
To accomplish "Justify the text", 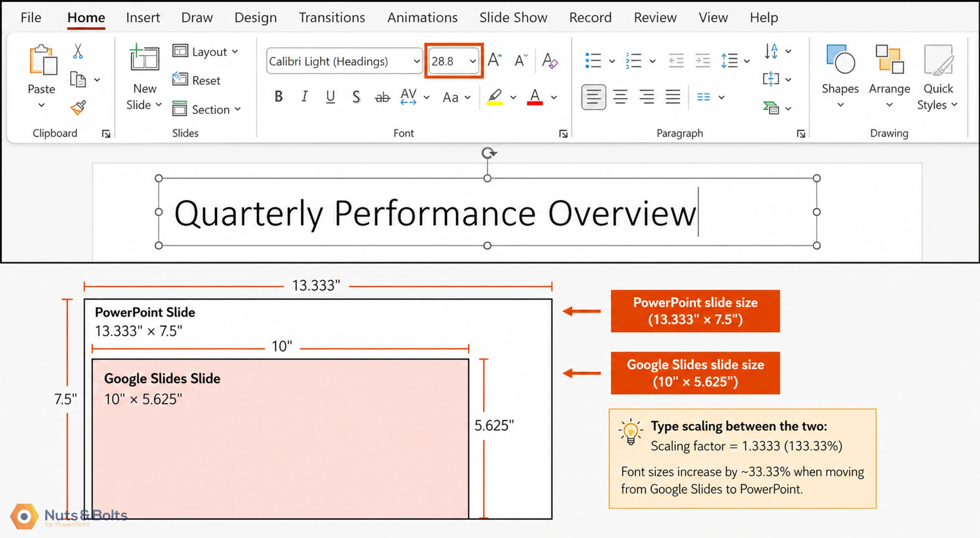I will click(673, 97).
